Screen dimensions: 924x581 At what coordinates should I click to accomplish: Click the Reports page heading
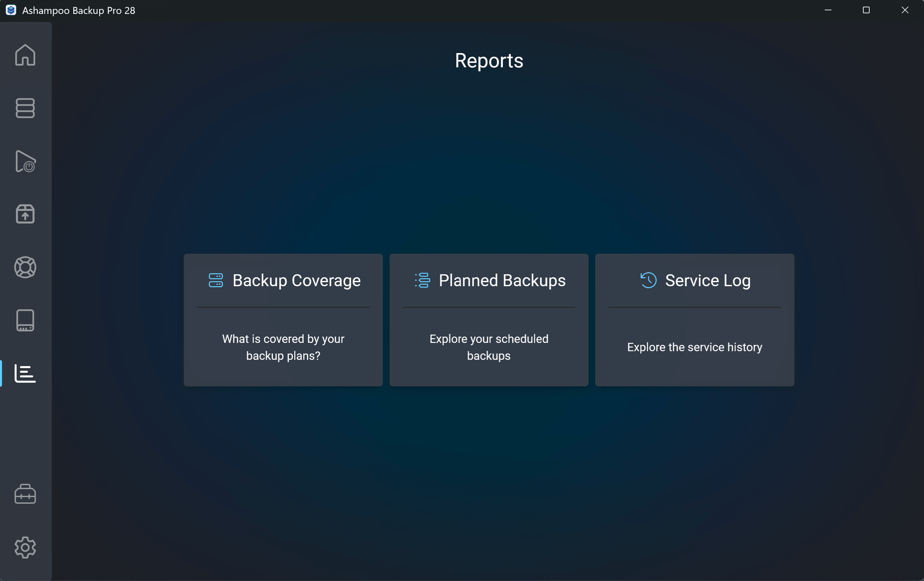[x=489, y=61]
